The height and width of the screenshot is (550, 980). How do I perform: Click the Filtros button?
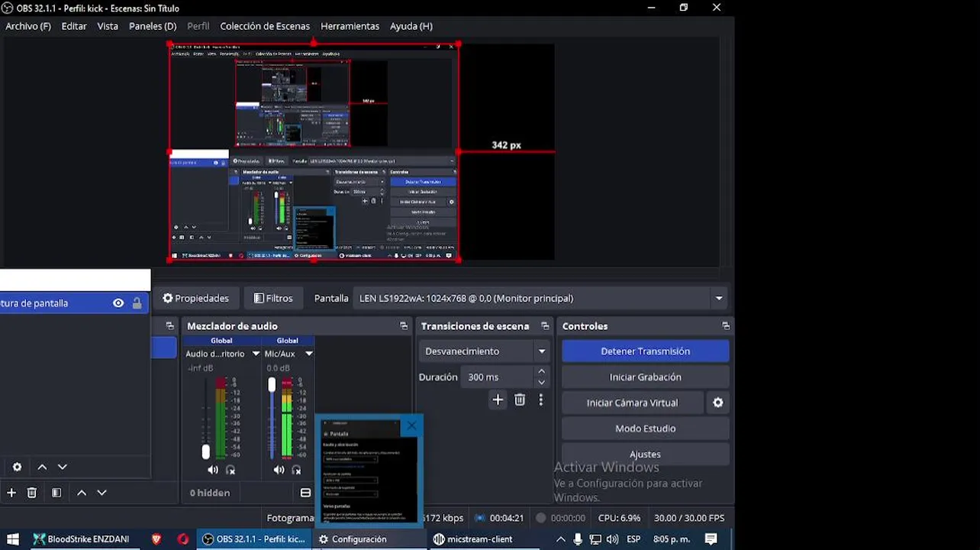tap(272, 299)
